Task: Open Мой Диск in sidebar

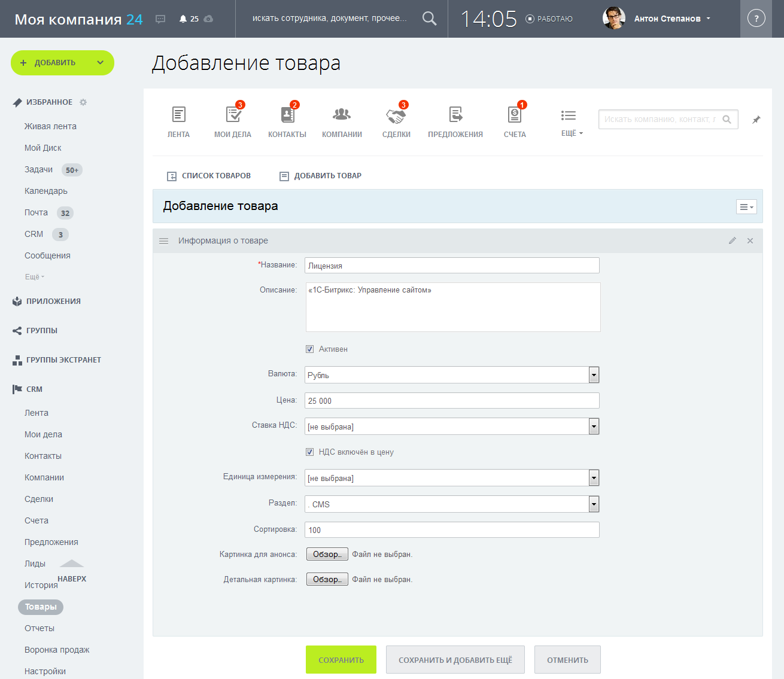Action: tap(43, 148)
